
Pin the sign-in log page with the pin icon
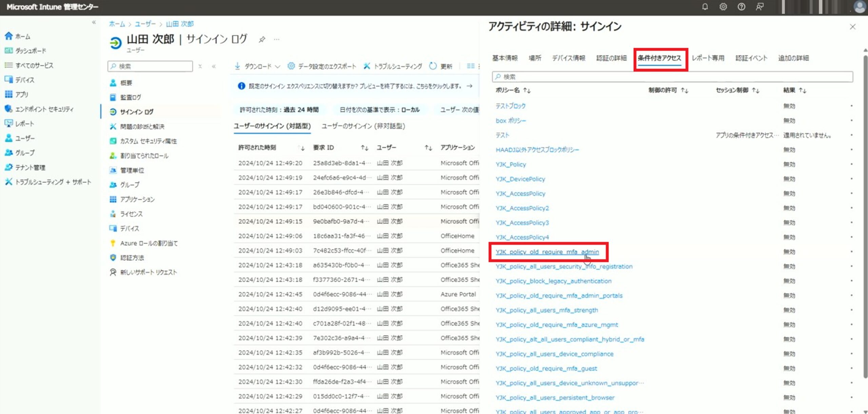262,40
